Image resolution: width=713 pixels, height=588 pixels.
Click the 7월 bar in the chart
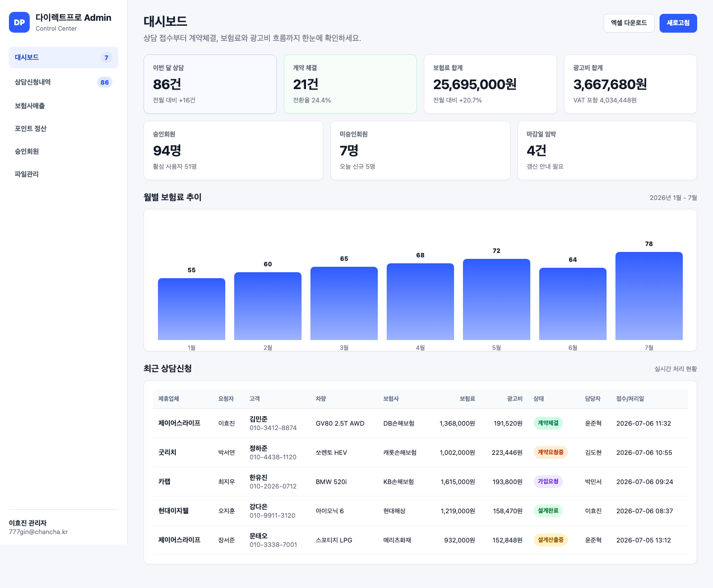(649, 296)
